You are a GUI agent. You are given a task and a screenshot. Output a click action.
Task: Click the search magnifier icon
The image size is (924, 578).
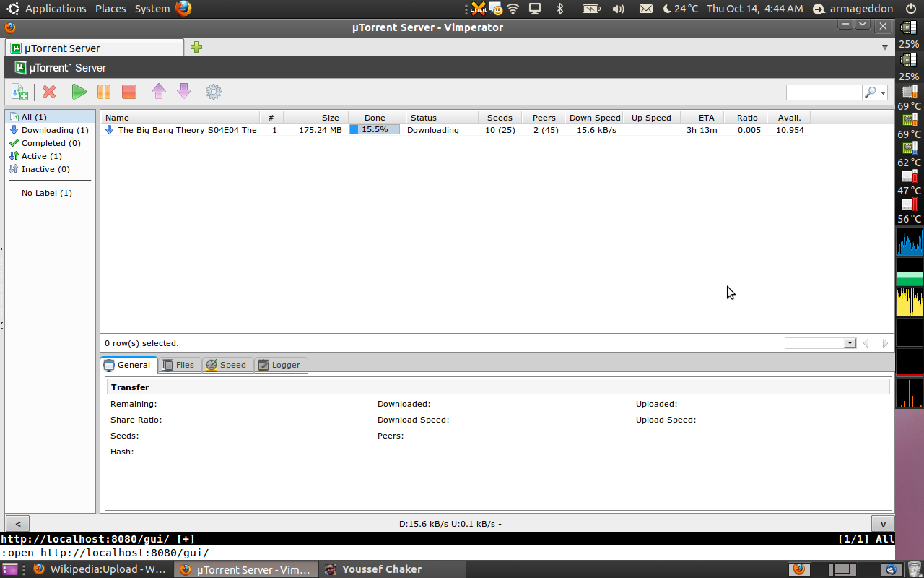(870, 92)
